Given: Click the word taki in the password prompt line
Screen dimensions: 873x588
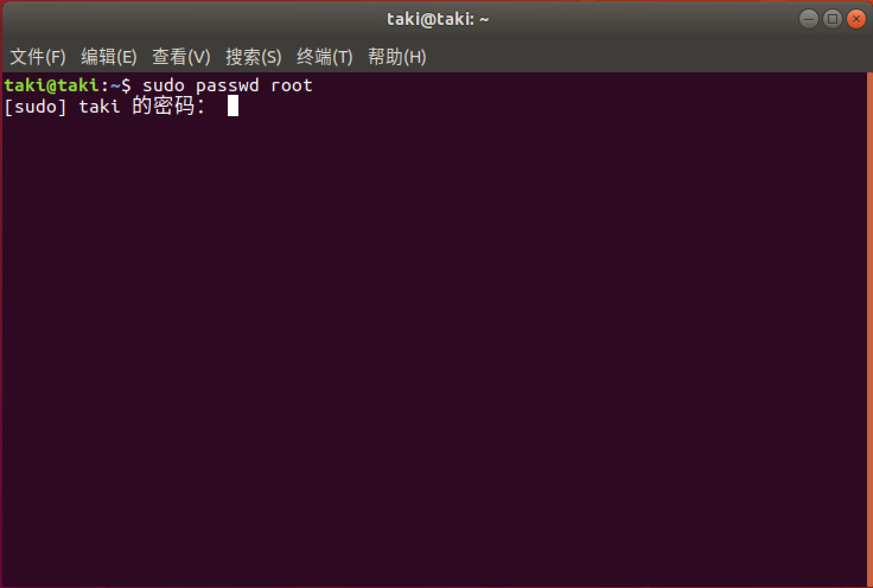Looking at the screenshot, I should tap(100, 106).
